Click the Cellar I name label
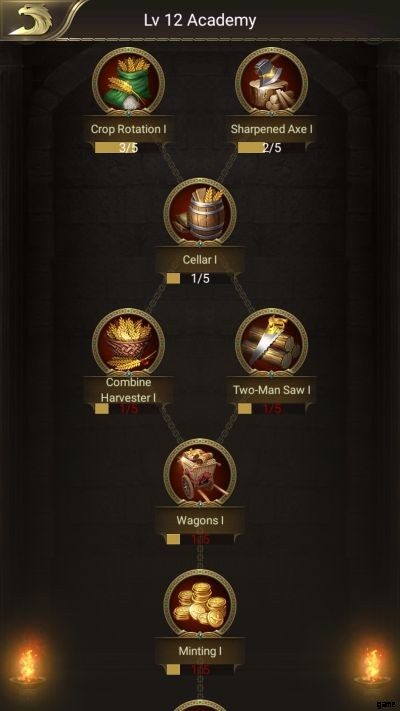The height and width of the screenshot is (711, 400). tap(200, 260)
